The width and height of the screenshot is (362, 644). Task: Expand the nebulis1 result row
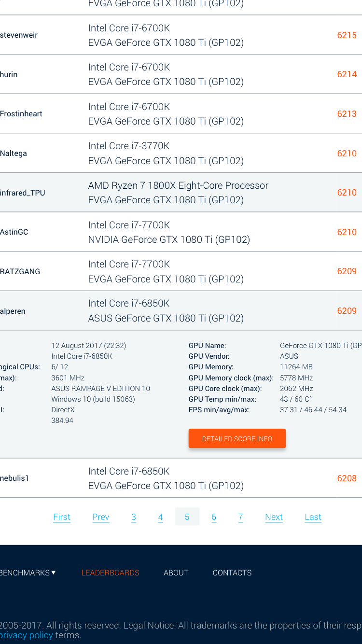(x=181, y=478)
